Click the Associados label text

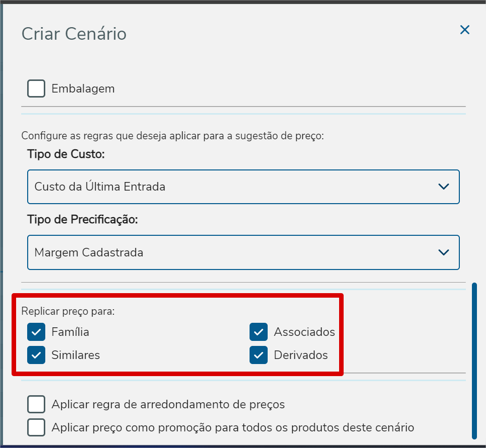point(304,332)
